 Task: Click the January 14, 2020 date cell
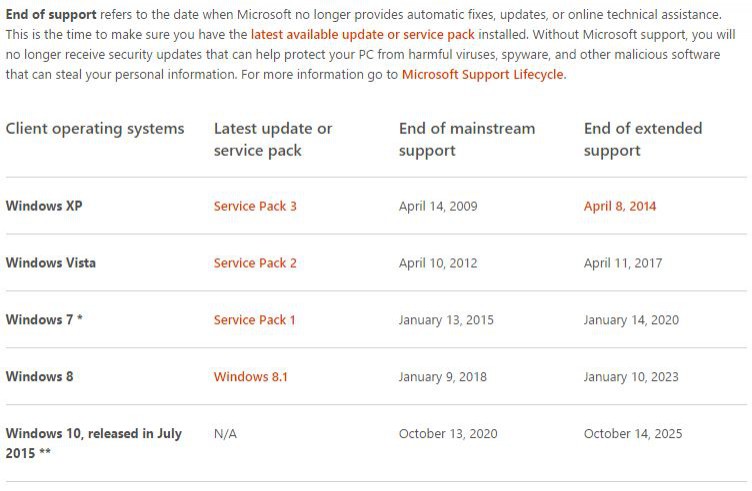coord(631,320)
